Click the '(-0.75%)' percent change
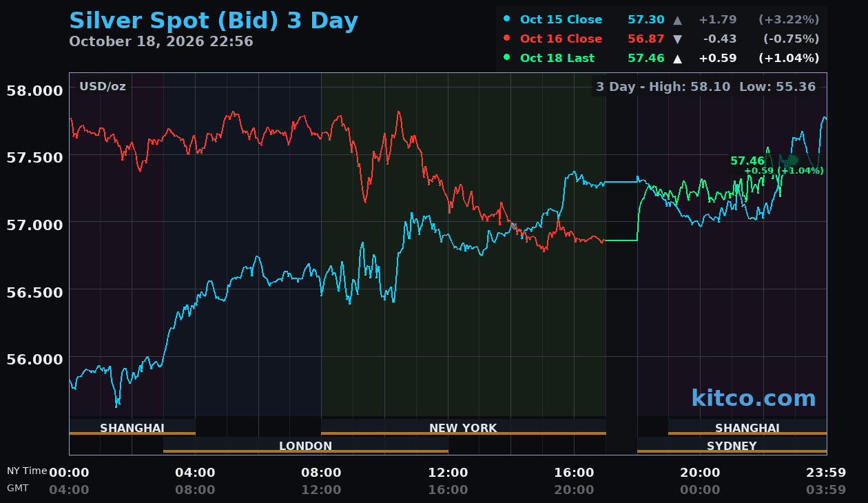Image resolution: width=868 pixels, height=503 pixels. [791, 39]
